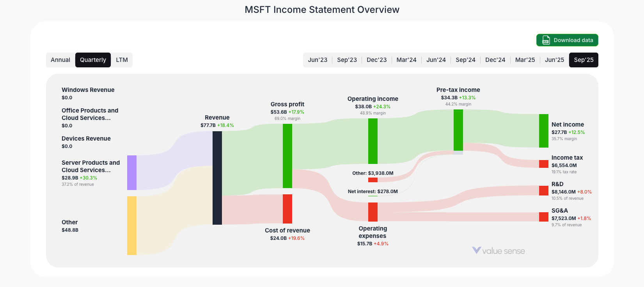Viewport: 644px width, 287px height.
Task: Click the $34.3B +13.3% value
Action: click(x=458, y=98)
